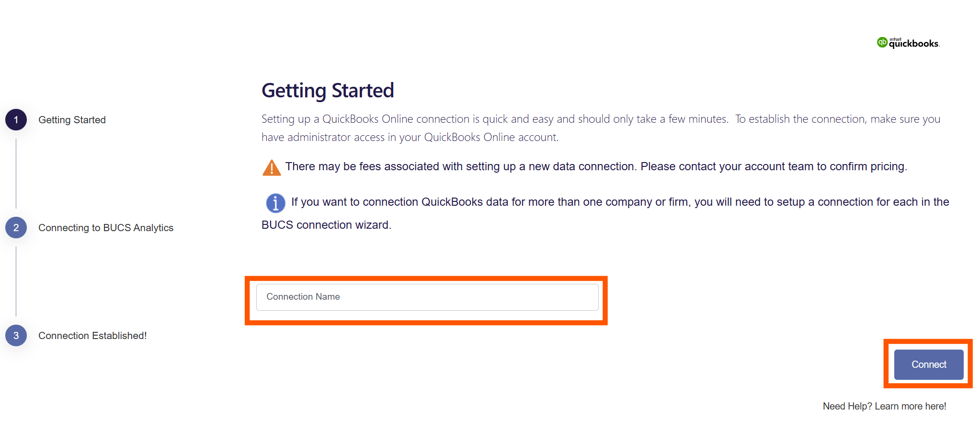The height and width of the screenshot is (422, 980).
Task: Select the step 2 circle indicator
Action: [x=16, y=228]
